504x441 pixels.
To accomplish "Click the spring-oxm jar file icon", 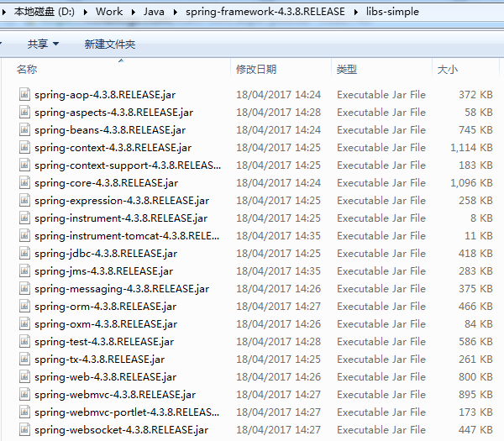I will tap(24, 324).
